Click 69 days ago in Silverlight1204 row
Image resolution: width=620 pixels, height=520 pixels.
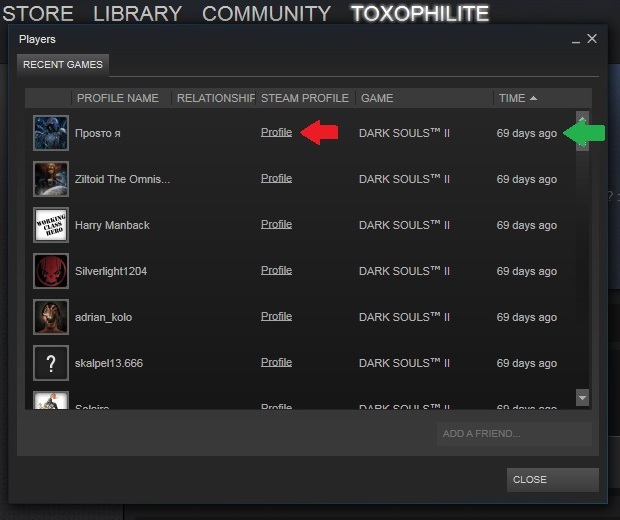pos(527,271)
